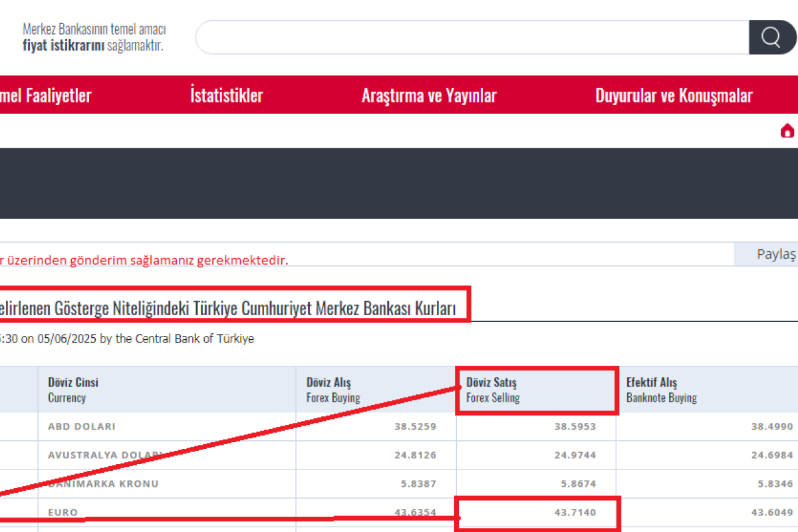Click the ABD Doları banknote value 38.4990

(771, 426)
